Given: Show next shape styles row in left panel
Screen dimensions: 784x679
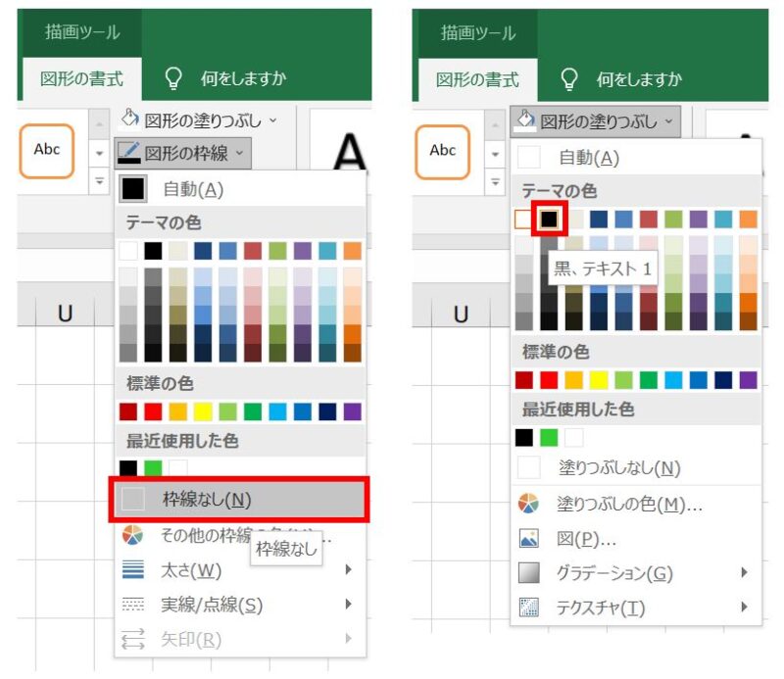Looking at the screenshot, I should (99, 154).
